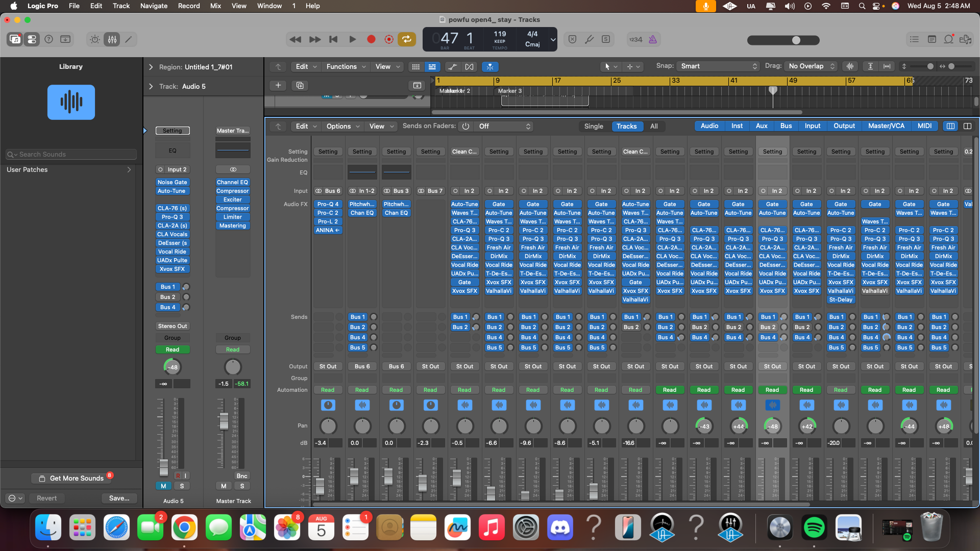
Task: Toggle the Metronome icon
Action: (653, 39)
